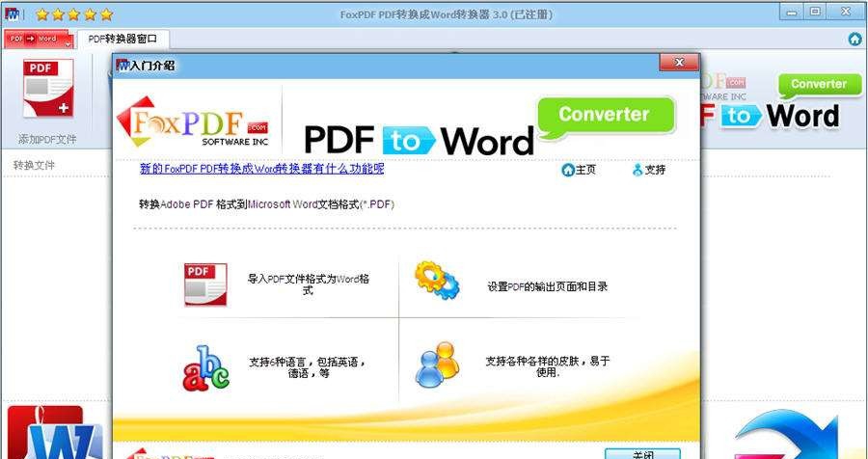Click the gears settings icon in the dialog
Image resolution: width=868 pixels, height=459 pixels.
point(436,281)
